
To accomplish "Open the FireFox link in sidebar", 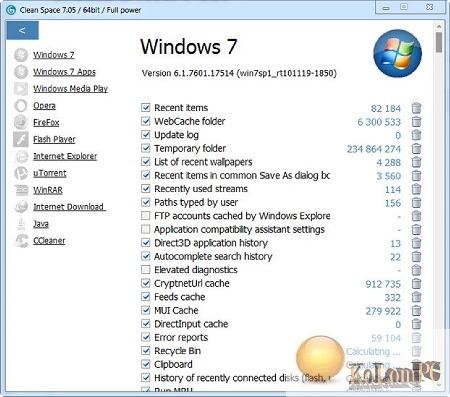I will pyautogui.click(x=46, y=122).
